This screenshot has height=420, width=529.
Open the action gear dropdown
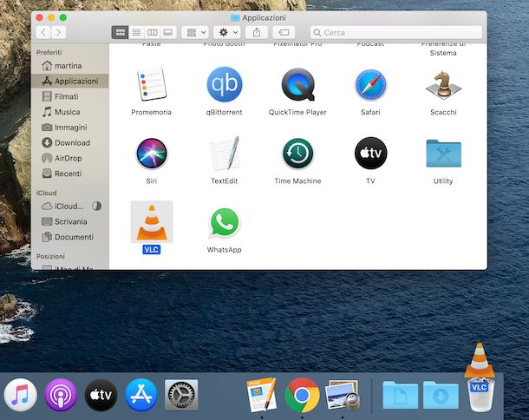click(227, 32)
